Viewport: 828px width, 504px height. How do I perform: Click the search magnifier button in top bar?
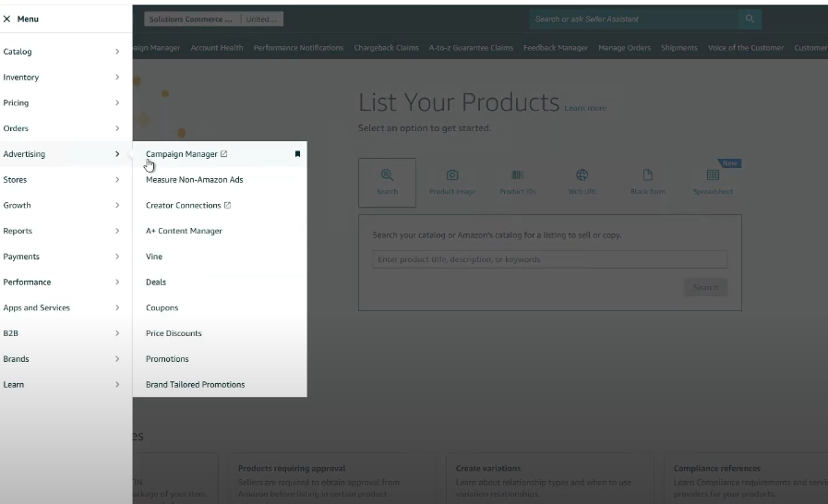tap(750, 19)
